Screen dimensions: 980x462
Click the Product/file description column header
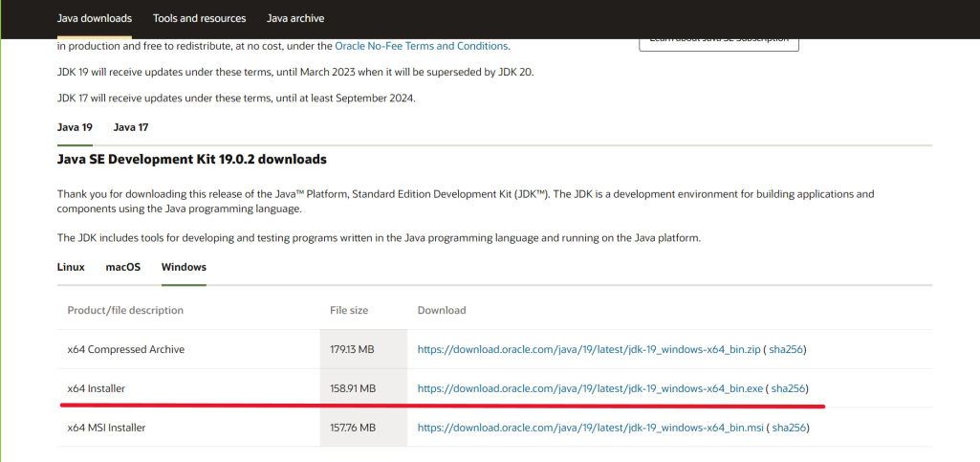pyautogui.click(x=125, y=310)
